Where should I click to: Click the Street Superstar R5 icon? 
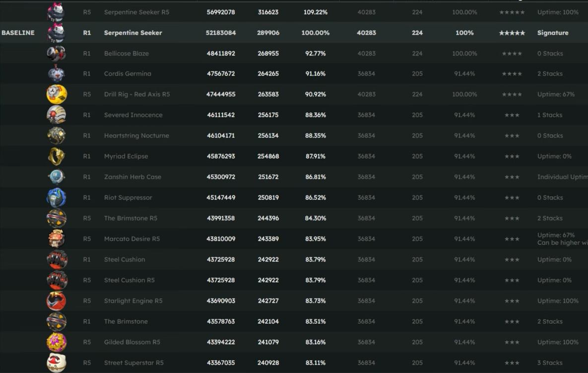click(x=56, y=363)
